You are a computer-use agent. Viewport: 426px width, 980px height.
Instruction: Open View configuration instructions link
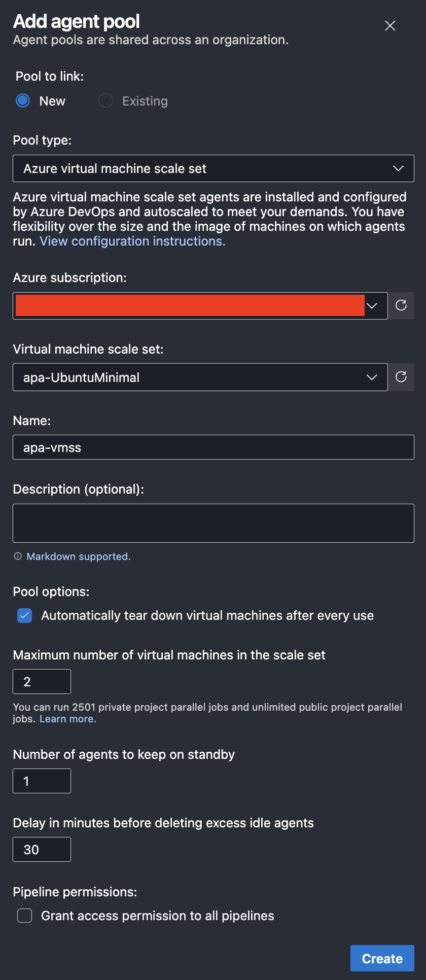[133, 241]
